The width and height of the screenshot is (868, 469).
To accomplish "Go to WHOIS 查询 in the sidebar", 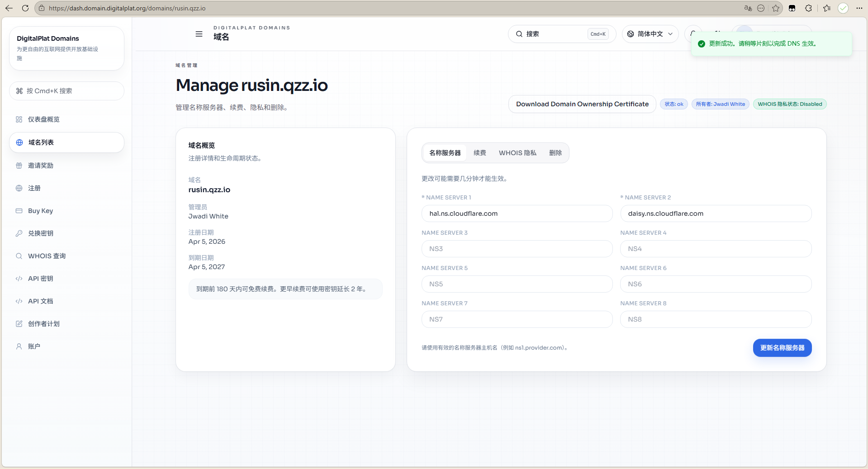I will (x=47, y=256).
